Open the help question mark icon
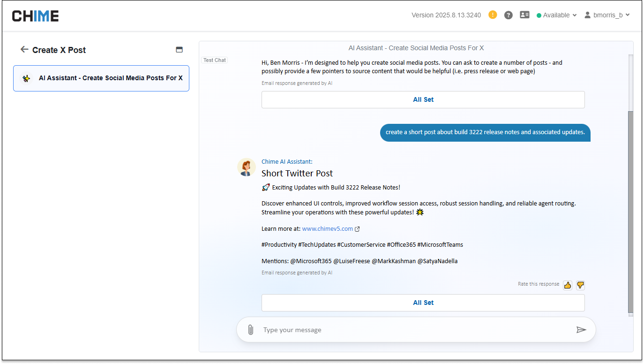Image resolution: width=644 pixels, height=364 pixels. pyautogui.click(x=508, y=15)
